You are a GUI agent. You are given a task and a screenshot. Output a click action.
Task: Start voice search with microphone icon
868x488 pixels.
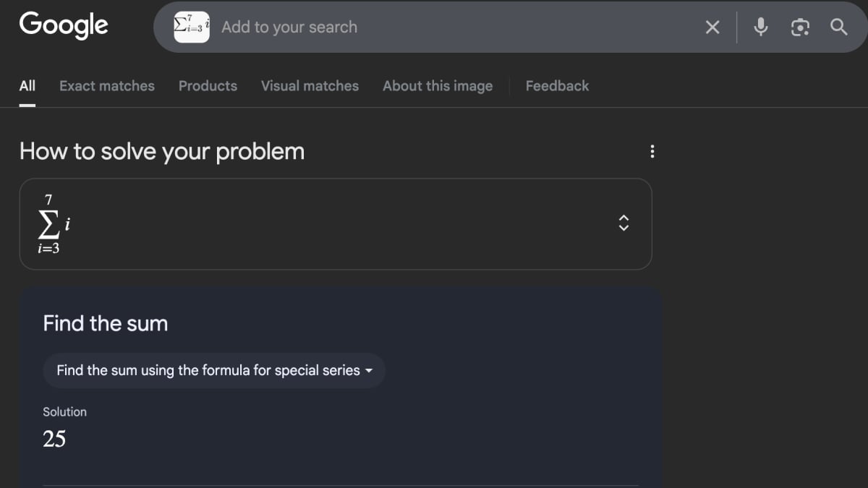[x=760, y=27]
